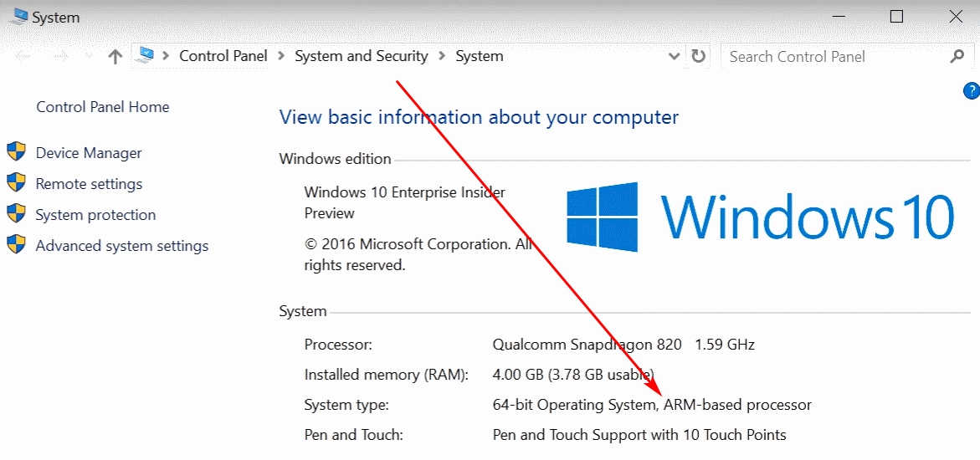Expand chevron before Control Panel breadcrumb

click(166, 57)
